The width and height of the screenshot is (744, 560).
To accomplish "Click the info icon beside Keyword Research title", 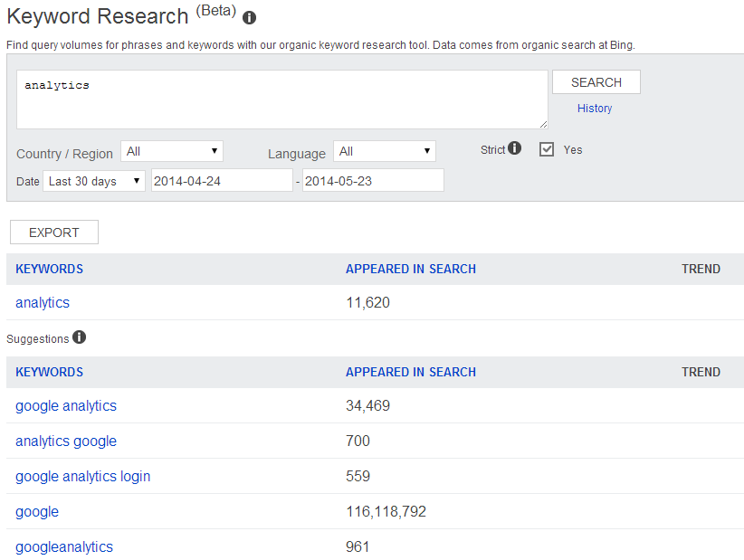I will [x=249, y=18].
